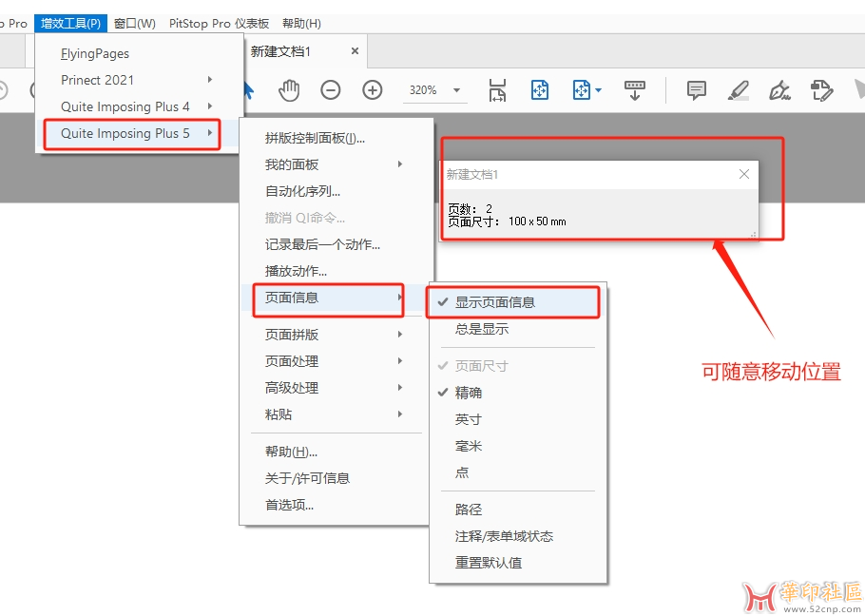Expand the Quite Imposing Plus 4 submenu
The image size is (865, 616).
(139, 106)
